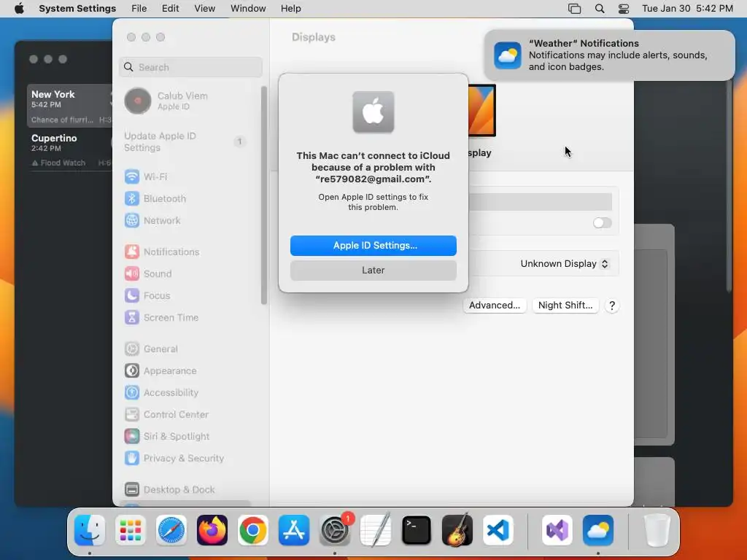Open TextEdit from the Dock
Screen dimensions: 747x560
click(376, 530)
